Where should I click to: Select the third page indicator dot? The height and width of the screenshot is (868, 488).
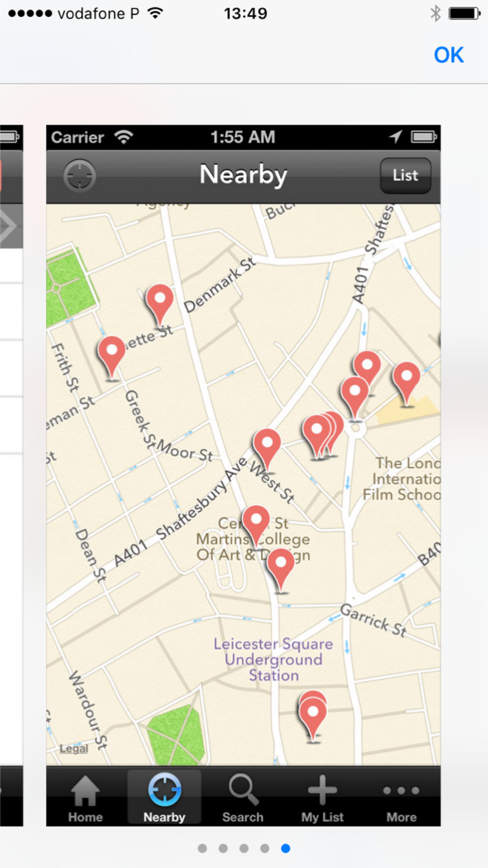(244, 849)
